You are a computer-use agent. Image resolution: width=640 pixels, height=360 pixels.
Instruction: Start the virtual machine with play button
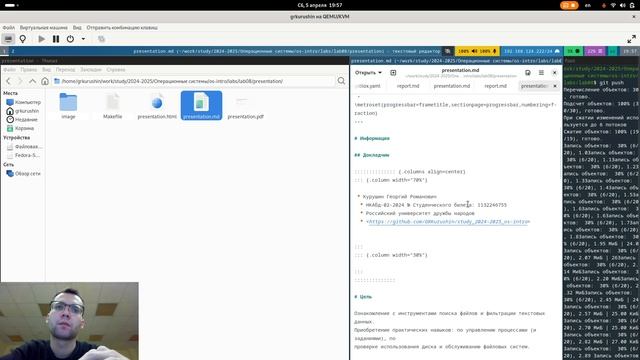[x=41, y=39]
